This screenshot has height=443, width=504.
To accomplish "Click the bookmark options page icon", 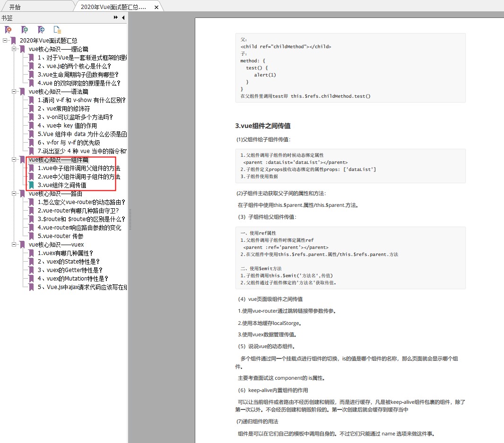I will 57,30.
